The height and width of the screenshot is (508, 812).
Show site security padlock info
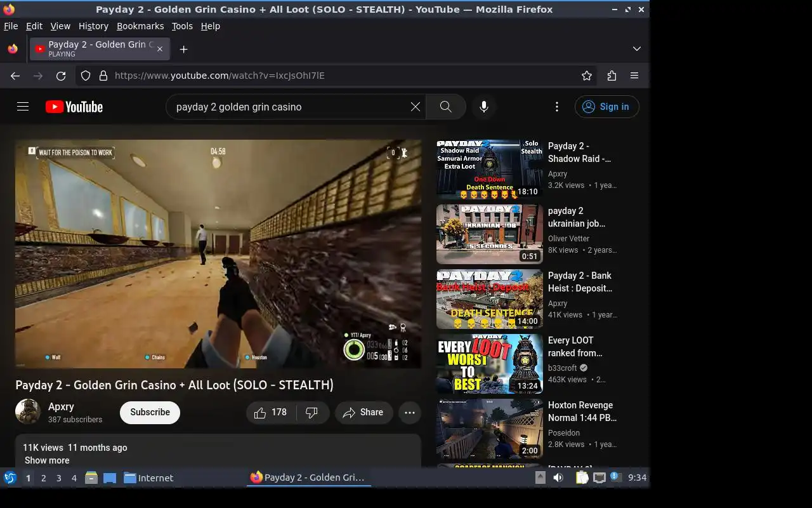pyautogui.click(x=103, y=76)
